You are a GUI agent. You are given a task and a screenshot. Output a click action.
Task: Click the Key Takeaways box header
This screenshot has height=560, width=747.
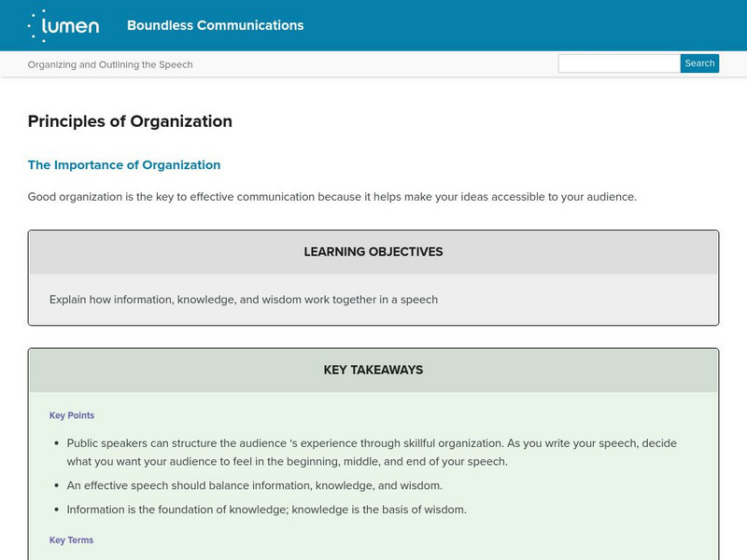[x=373, y=370]
